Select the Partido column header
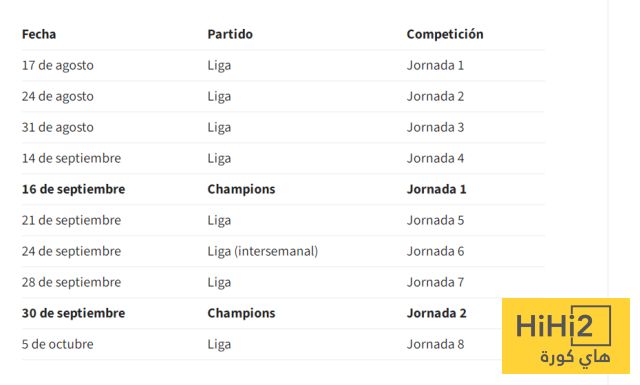The height and width of the screenshot is (385, 640). (230, 34)
